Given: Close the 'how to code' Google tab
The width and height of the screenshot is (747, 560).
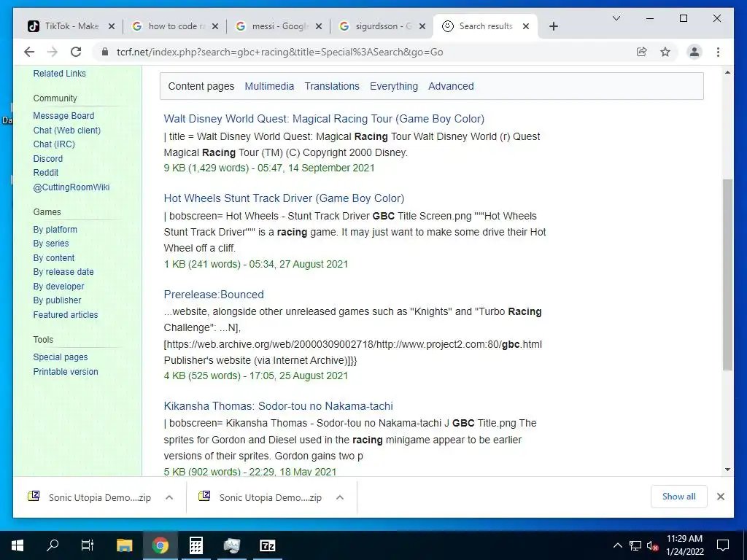Looking at the screenshot, I should point(215,26).
